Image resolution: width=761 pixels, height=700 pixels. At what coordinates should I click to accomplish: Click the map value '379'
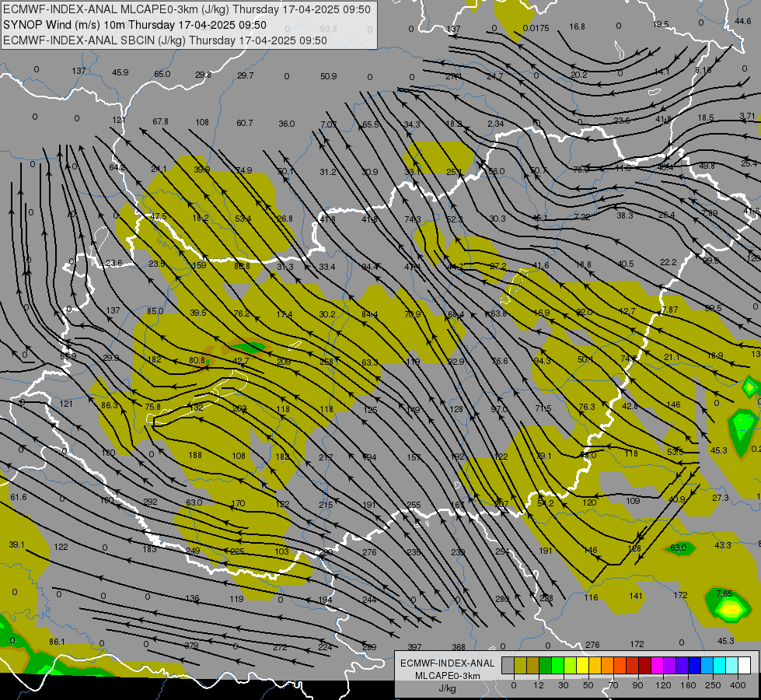(x=191, y=646)
